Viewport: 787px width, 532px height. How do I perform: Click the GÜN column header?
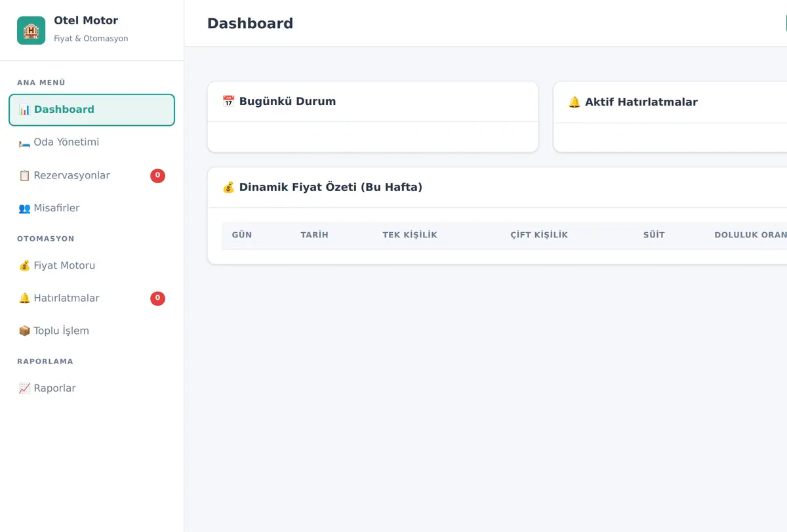[x=242, y=235]
